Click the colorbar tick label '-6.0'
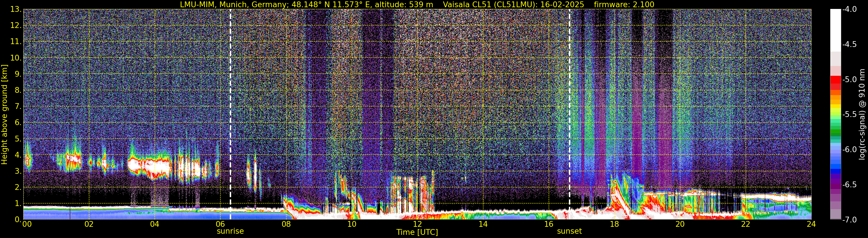Image resolution: width=868 pixels, height=238 pixels. pyautogui.click(x=849, y=150)
